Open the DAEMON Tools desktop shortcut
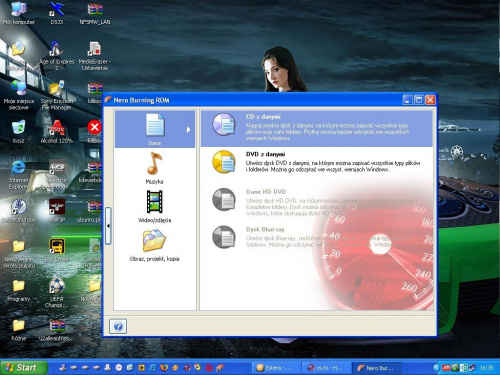The image size is (500, 375). click(x=19, y=210)
